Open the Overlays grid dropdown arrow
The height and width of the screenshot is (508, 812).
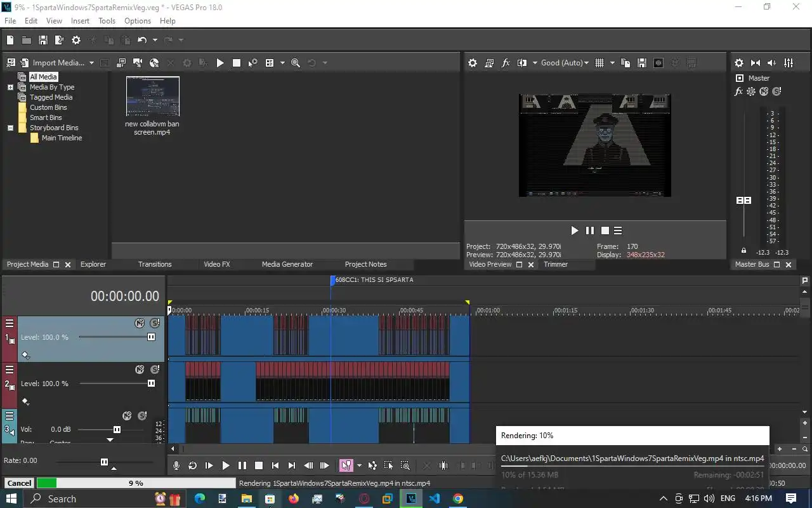point(612,63)
